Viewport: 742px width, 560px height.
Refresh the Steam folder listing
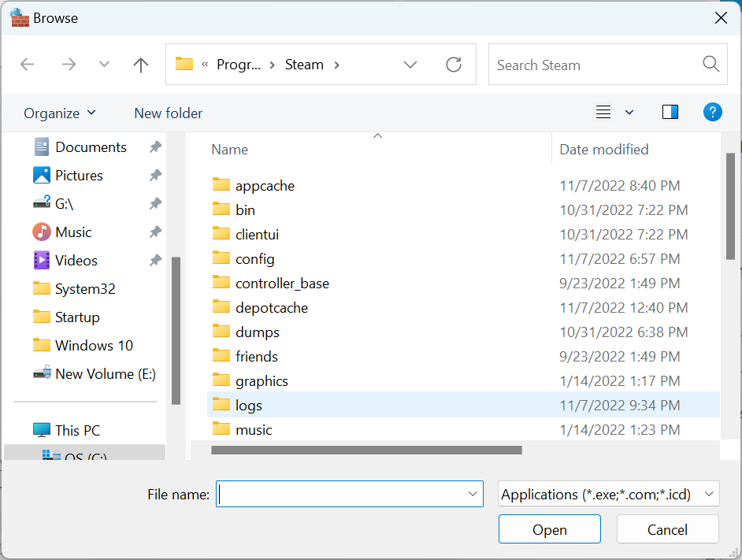click(454, 65)
